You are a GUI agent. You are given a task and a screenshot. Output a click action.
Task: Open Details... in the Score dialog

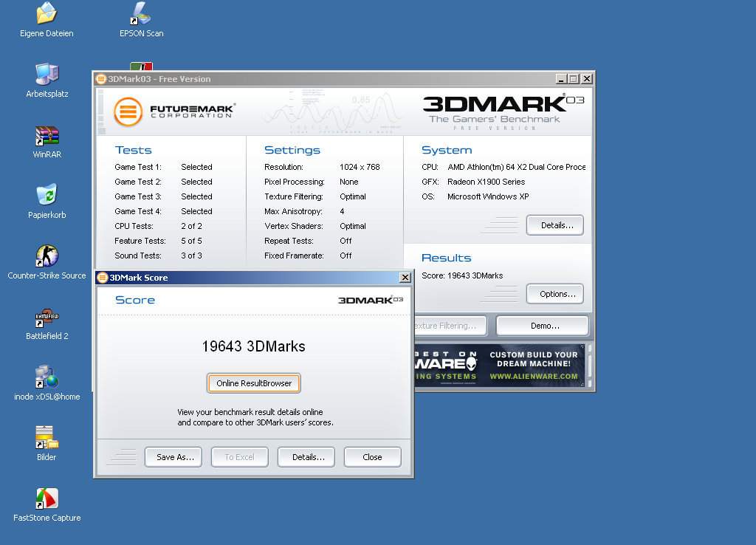pyautogui.click(x=306, y=457)
